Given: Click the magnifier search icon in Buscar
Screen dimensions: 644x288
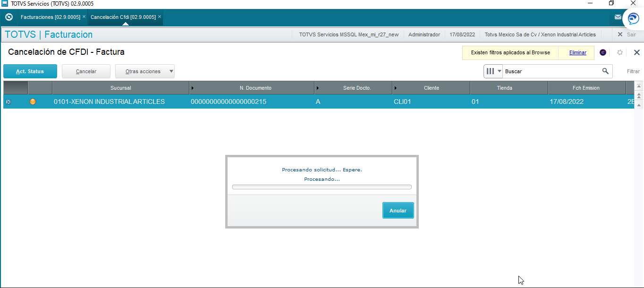Looking at the screenshot, I should point(605,71).
